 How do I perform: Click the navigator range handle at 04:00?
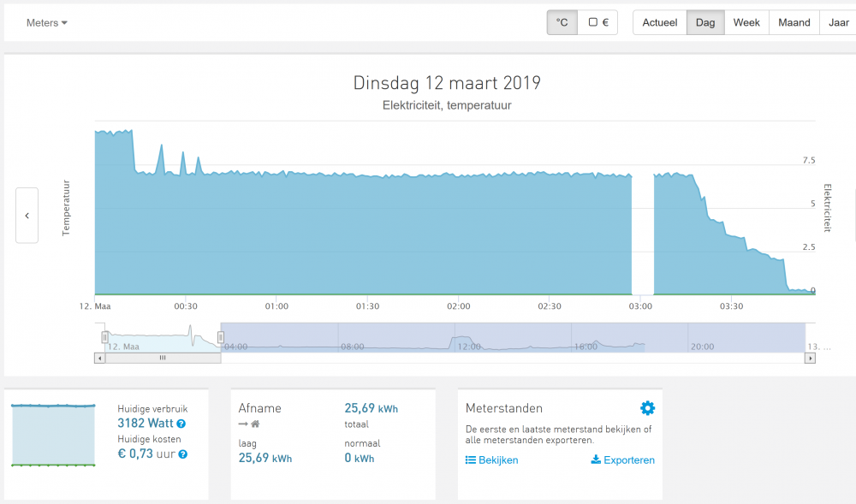click(x=221, y=337)
